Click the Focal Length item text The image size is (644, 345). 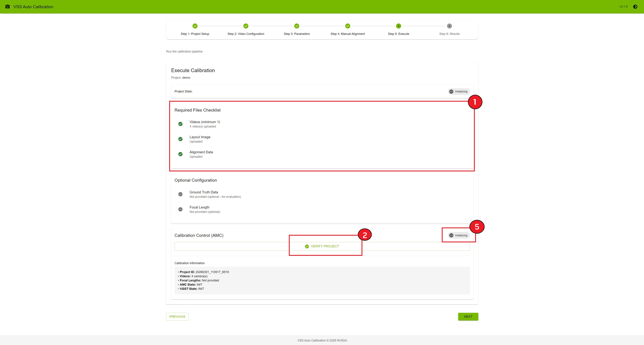[199, 207]
